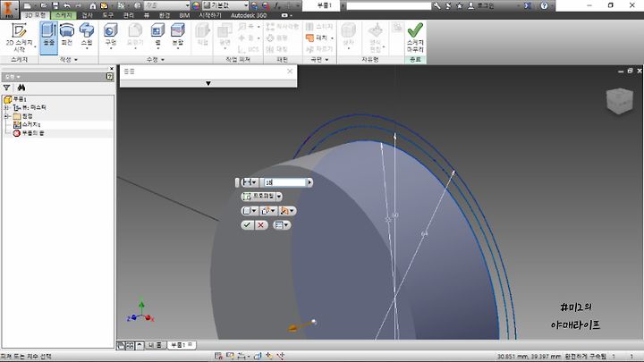Switch to the 검사 (Inspect) ribbon tab
Screen dimensions: 644x362
(x=87, y=15)
